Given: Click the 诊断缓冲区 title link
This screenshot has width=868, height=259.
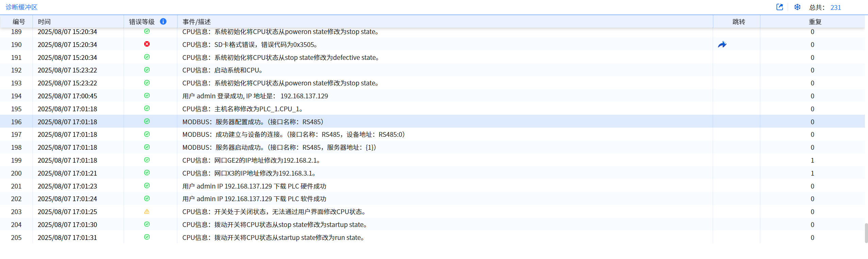Looking at the screenshot, I should tap(21, 7).
